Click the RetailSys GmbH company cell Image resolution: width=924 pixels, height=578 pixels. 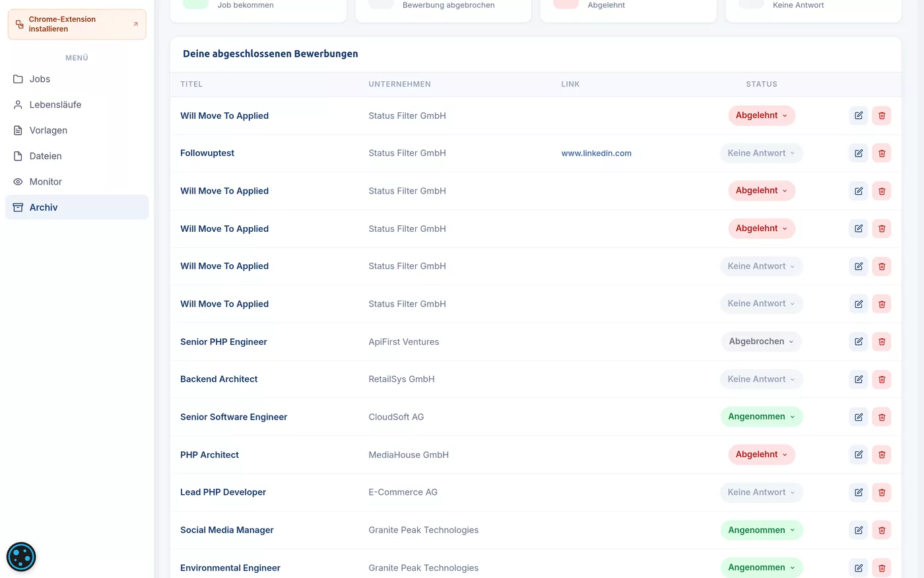coord(401,379)
